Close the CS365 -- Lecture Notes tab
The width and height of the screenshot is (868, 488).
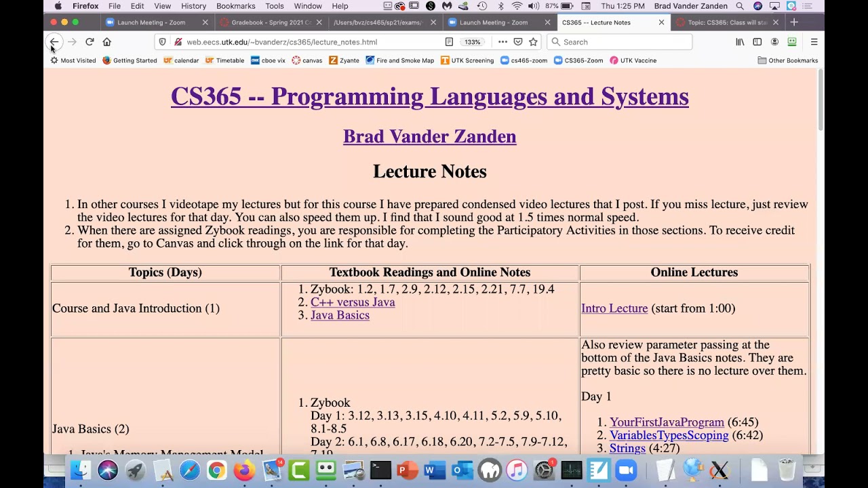pos(661,22)
